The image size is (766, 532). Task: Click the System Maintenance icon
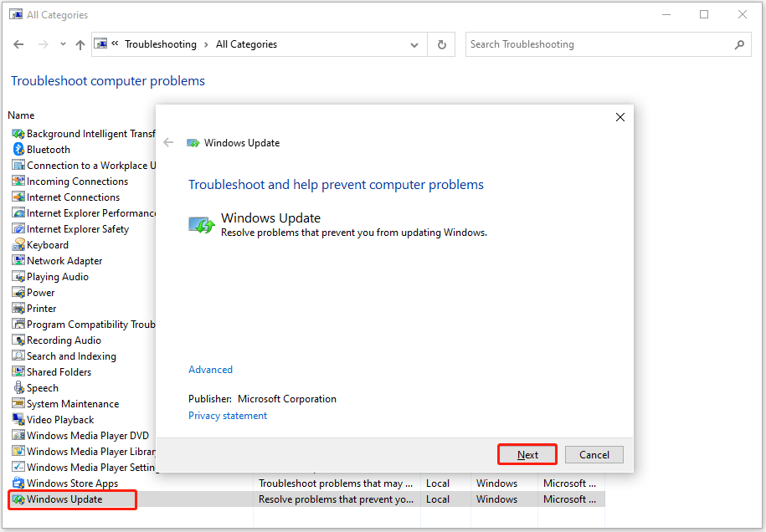tap(18, 404)
